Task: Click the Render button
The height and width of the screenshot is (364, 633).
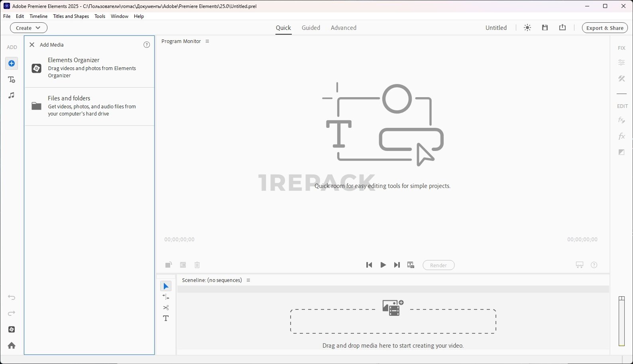Action: pos(438,265)
